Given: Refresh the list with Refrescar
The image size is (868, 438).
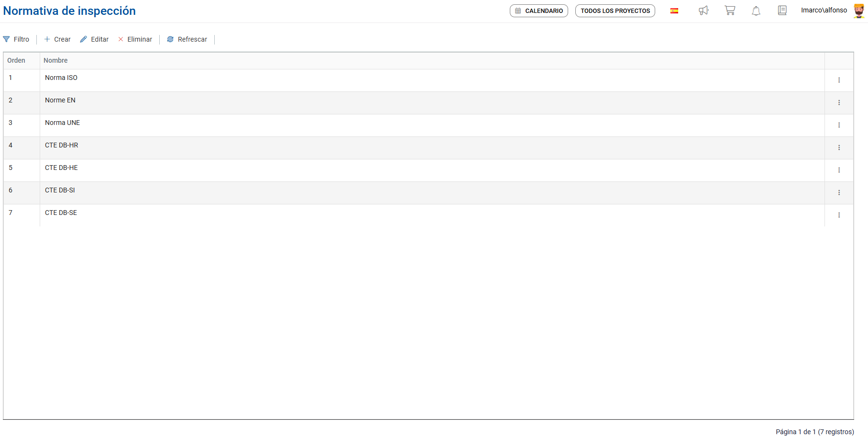Looking at the screenshot, I should click(187, 39).
